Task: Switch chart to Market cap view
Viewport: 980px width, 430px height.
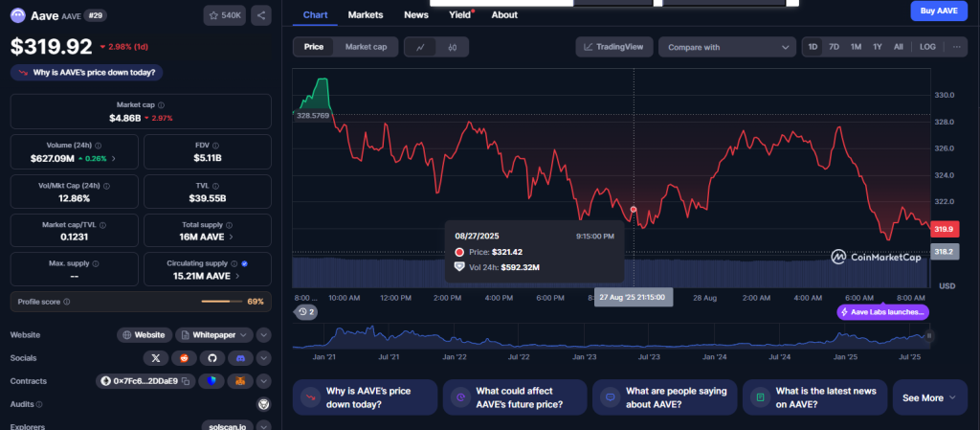Action: click(x=366, y=47)
